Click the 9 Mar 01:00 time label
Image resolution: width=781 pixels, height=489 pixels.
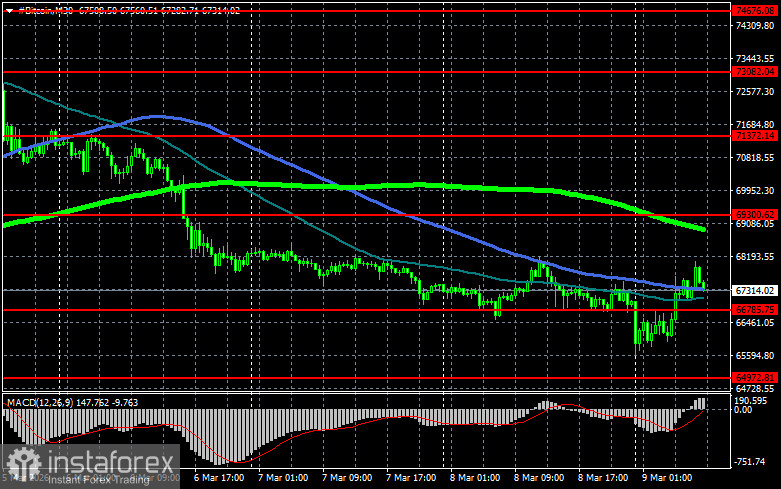667,478
